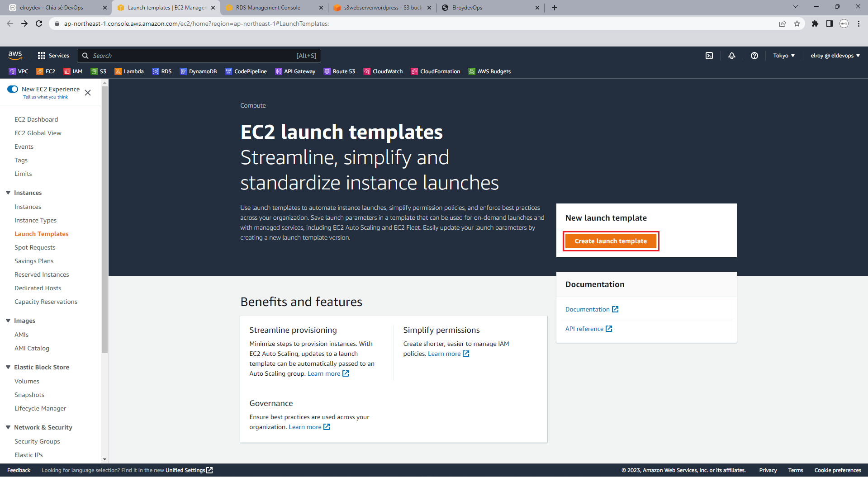
Task: Select Launch Templates in the sidebar
Action: 41,234
